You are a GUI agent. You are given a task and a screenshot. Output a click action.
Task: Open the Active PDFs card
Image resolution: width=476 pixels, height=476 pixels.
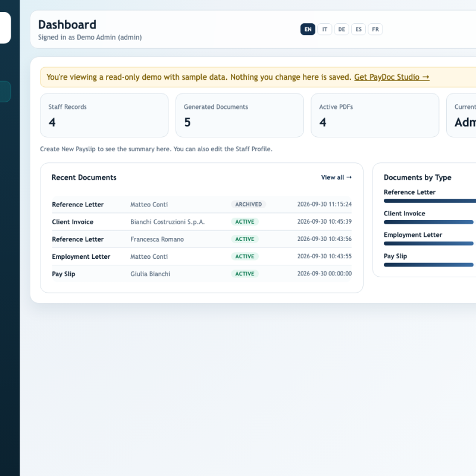point(375,115)
